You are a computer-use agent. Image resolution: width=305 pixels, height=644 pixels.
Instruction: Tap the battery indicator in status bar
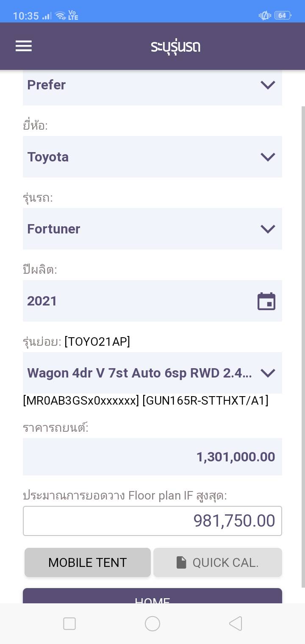coord(283,16)
